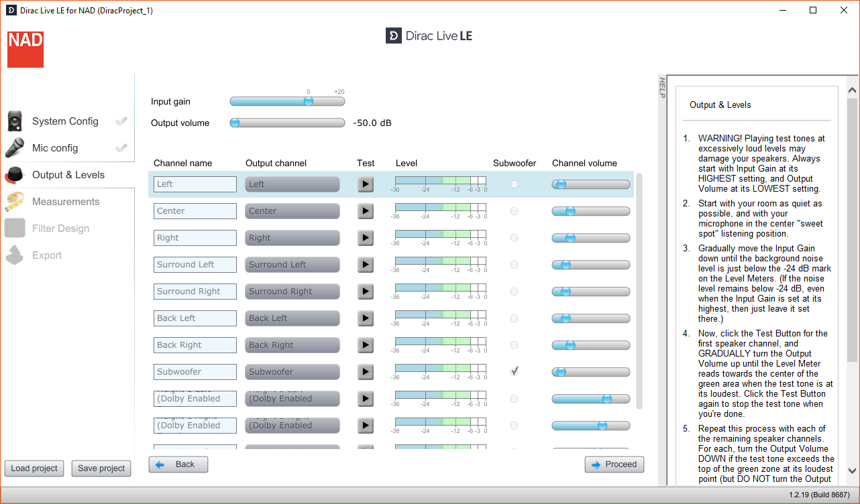Image resolution: width=860 pixels, height=504 pixels.
Task: Click the help panel scroll down arrow
Action: click(853, 471)
